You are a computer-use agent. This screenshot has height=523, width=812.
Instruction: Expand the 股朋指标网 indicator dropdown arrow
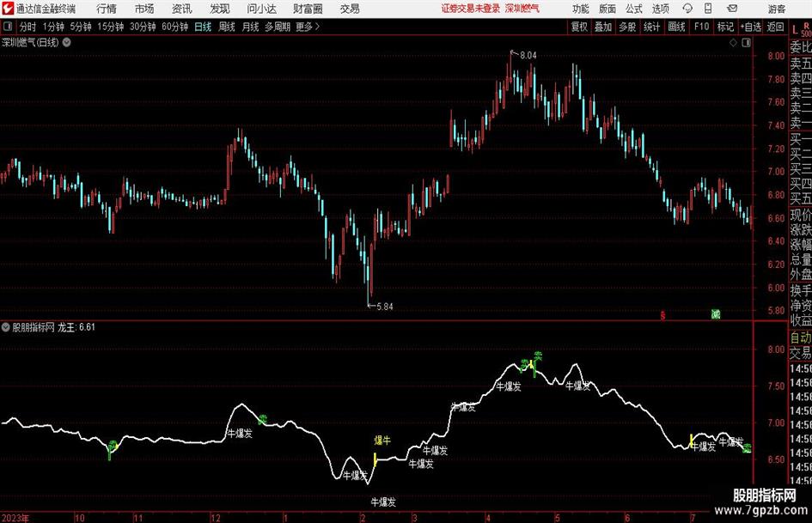pyautogui.click(x=6, y=326)
